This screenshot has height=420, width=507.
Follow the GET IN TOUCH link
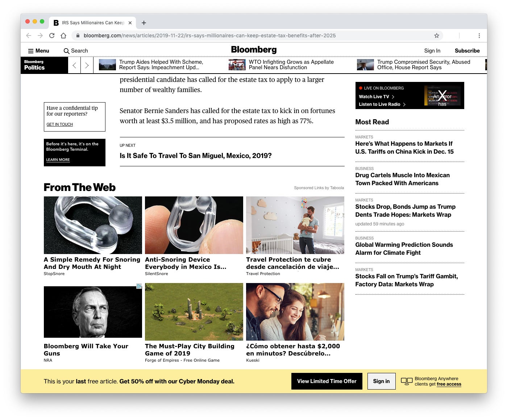pyautogui.click(x=59, y=124)
